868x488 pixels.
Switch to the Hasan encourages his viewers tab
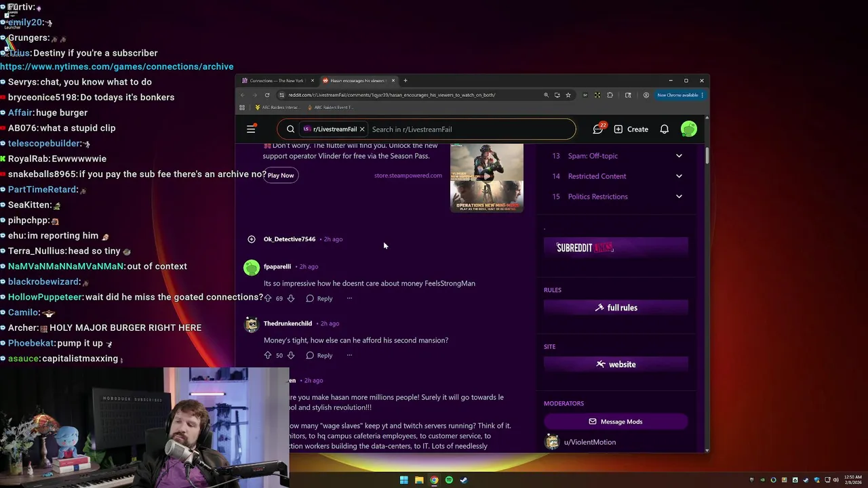(357, 81)
